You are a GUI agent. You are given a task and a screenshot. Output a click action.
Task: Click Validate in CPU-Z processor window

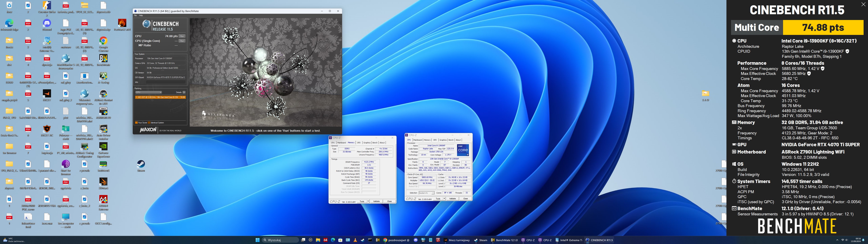[452, 198]
